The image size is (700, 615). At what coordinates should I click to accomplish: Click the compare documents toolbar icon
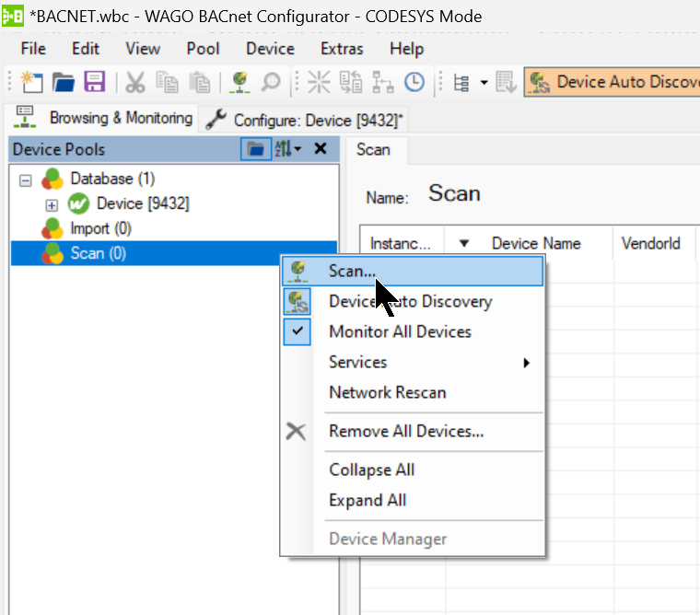pos(351,82)
